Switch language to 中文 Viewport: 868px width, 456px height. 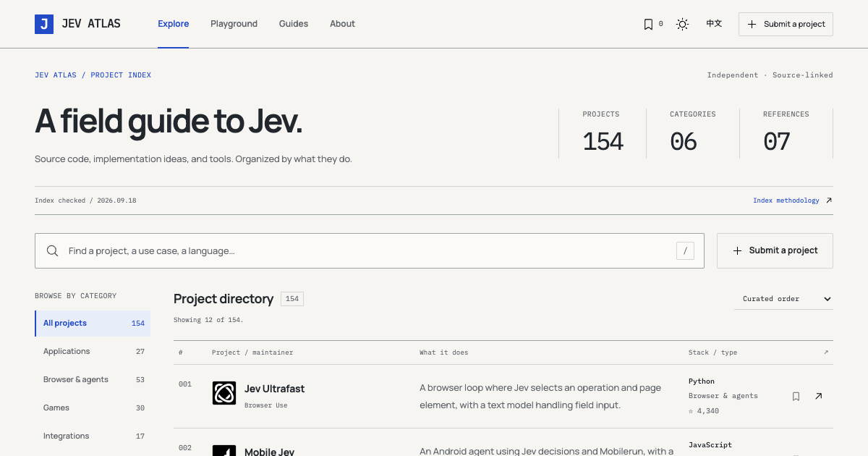coord(714,24)
